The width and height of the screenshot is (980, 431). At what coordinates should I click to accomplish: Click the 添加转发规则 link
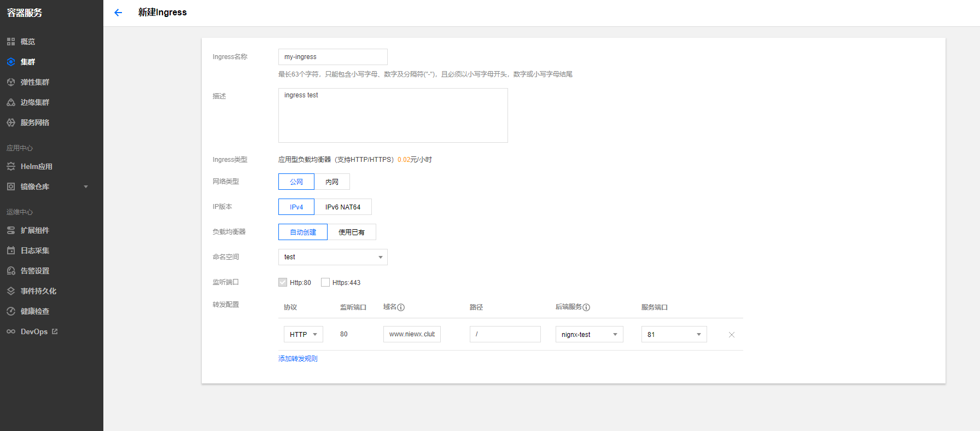point(298,359)
